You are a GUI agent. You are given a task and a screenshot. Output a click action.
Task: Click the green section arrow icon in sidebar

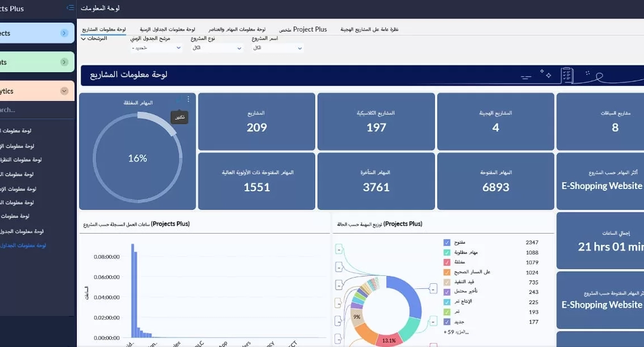coord(64,62)
